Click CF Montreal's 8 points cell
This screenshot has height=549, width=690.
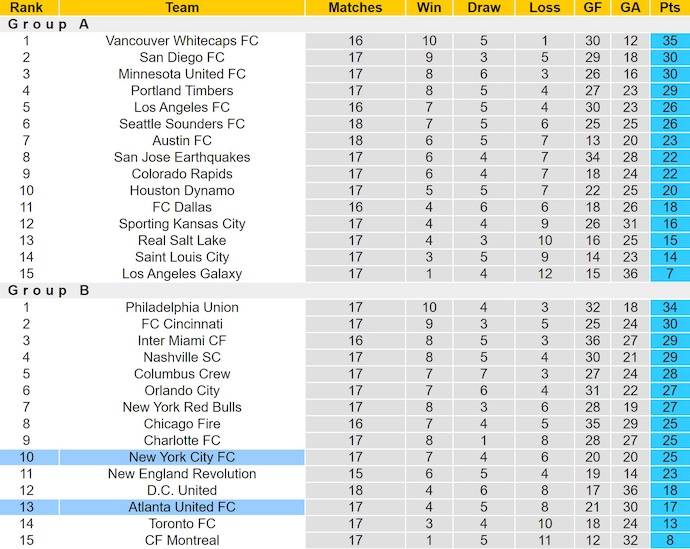pos(669,541)
